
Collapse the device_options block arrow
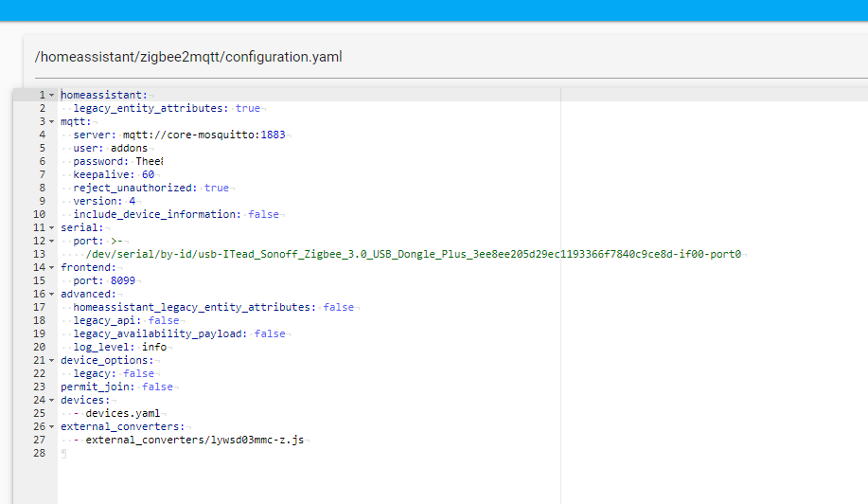tap(51, 361)
